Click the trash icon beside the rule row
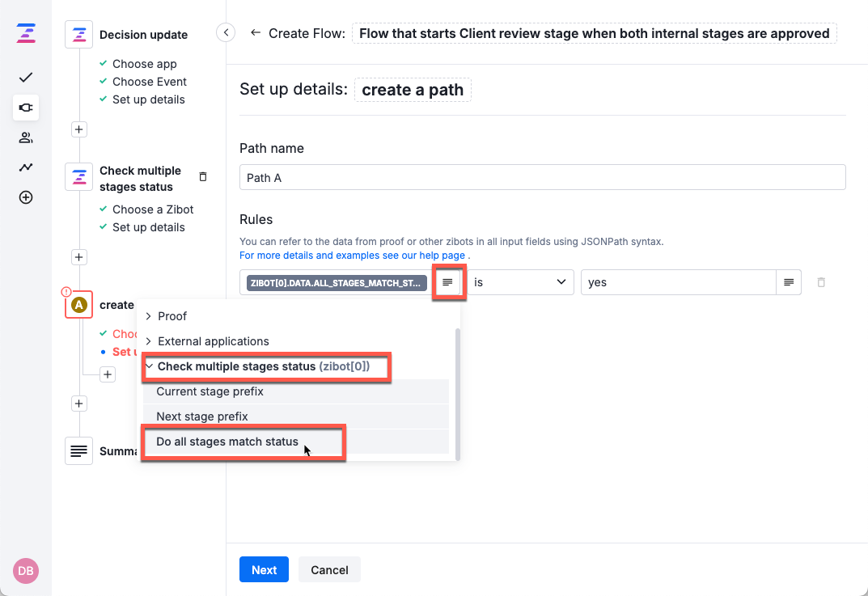The width and height of the screenshot is (868, 596). [x=821, y=282]
